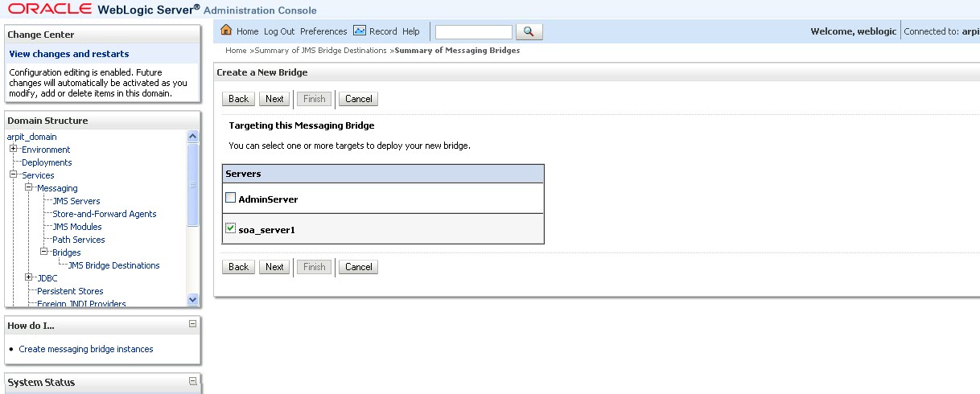Image resolution: width=980 pixels, height=394 pixels.
Task: Collapse the How do I panel
Action: pos(192,324)
